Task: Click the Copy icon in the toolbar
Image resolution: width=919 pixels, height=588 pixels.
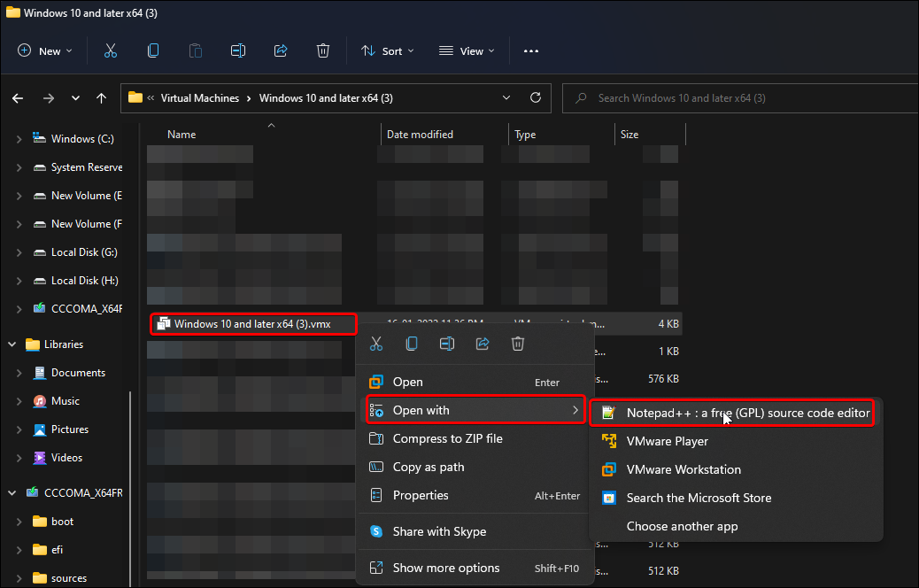Action: point(152,50)
